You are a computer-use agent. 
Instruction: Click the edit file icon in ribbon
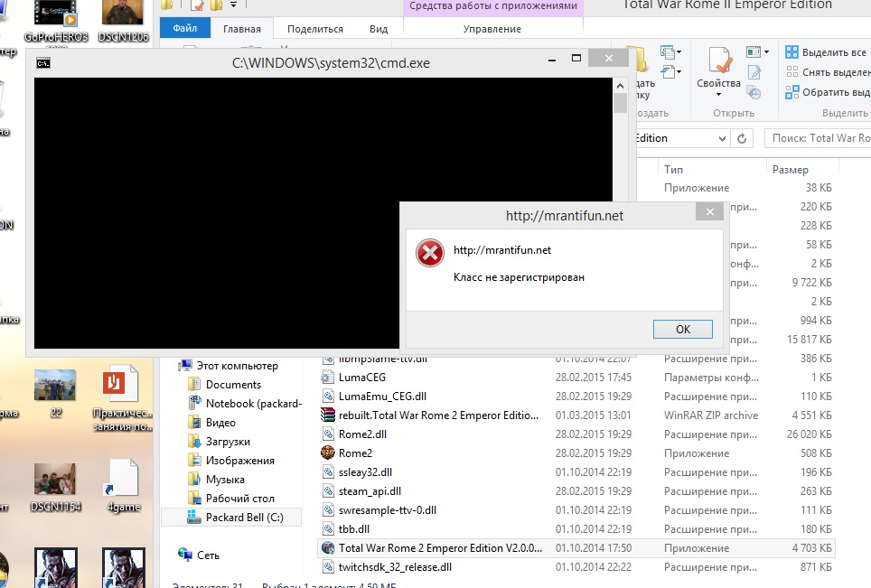point(754,72)
